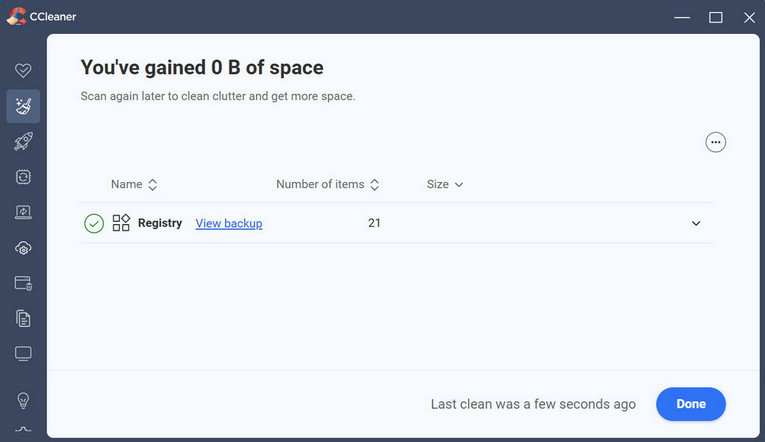Select the monitor icon in the sidebar
This screenshot has width=765, height=442.
pyautogui.click(x=23, y=354)
